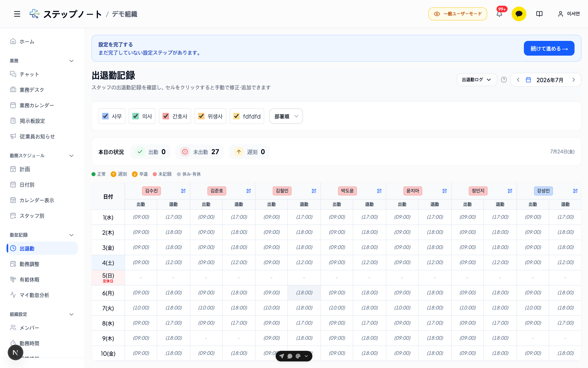Open QR code icon for 김철민
This screenshot has width=588, height=368.
pos(314,191)
